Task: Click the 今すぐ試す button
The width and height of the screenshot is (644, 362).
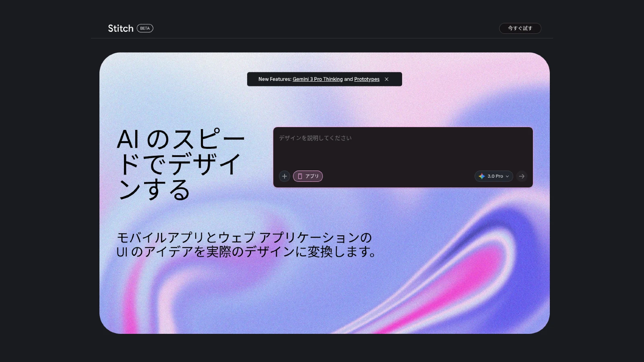Action: 520,28
